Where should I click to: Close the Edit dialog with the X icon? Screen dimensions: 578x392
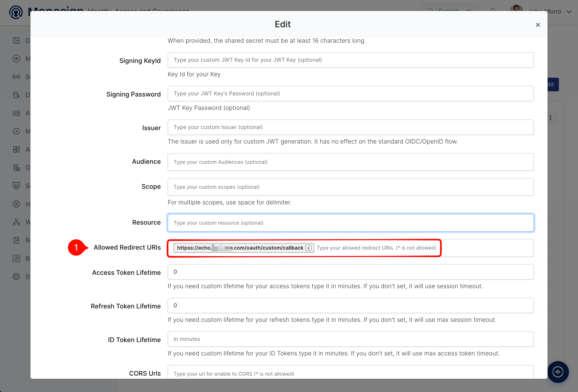click(538, 25)
